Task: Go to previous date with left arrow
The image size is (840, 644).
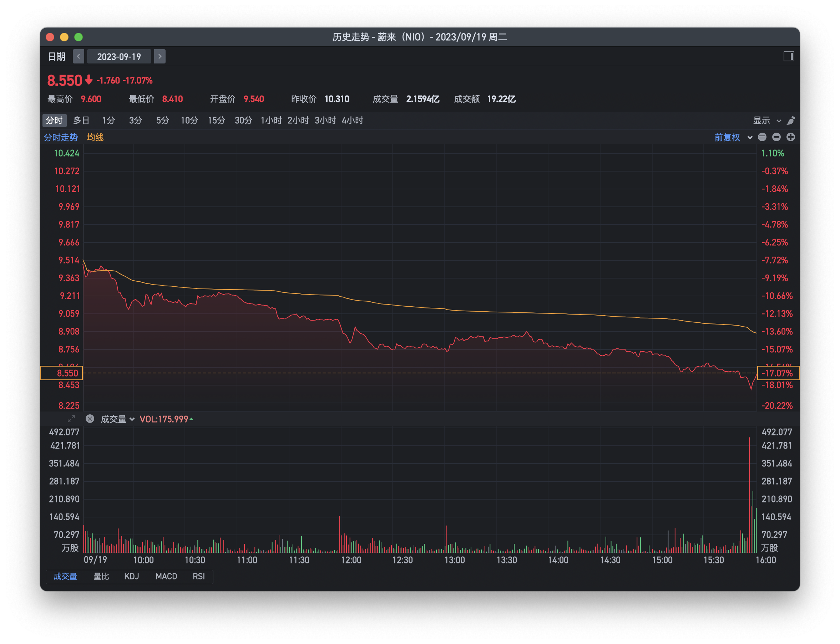Action: click(x=78, y=57)
